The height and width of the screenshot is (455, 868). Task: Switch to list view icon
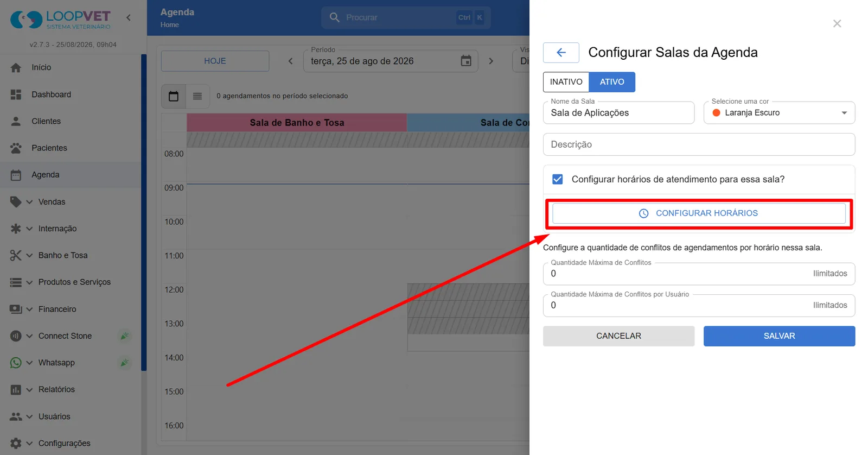click(197, 96)
